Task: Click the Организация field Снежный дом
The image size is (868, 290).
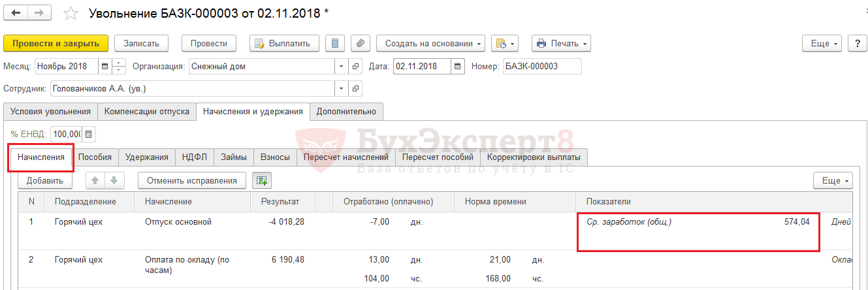Action: pos(262,66)
